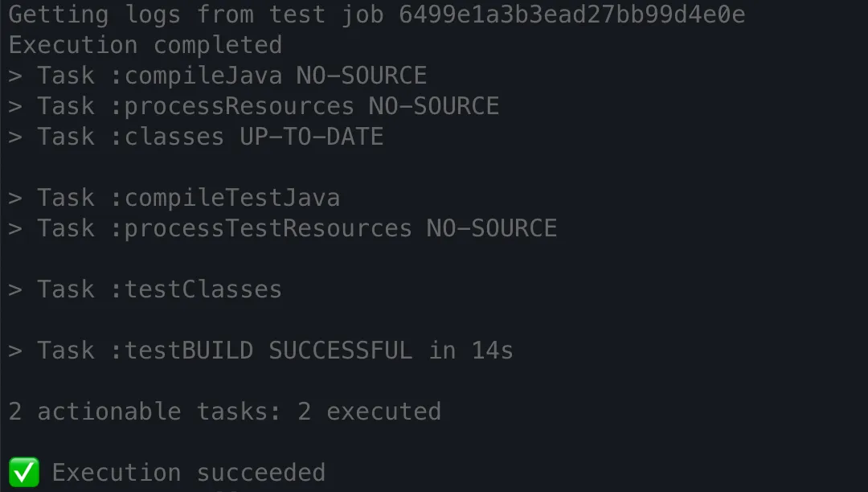The width and height of the screenshot is (868, 492).
Task: Click the arrow prompt before compileJava task
Action: [15, 76]
